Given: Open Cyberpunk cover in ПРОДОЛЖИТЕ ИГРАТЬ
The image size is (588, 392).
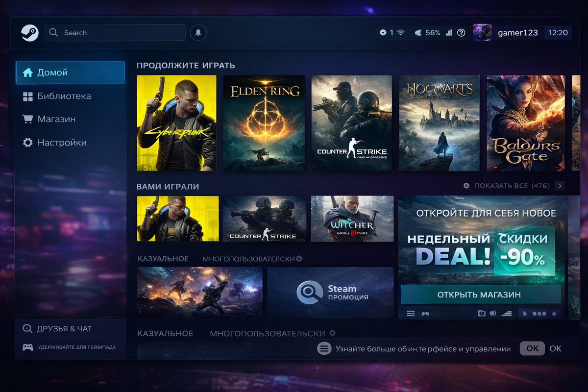Looking at the screenshot, I should [176, 123].
